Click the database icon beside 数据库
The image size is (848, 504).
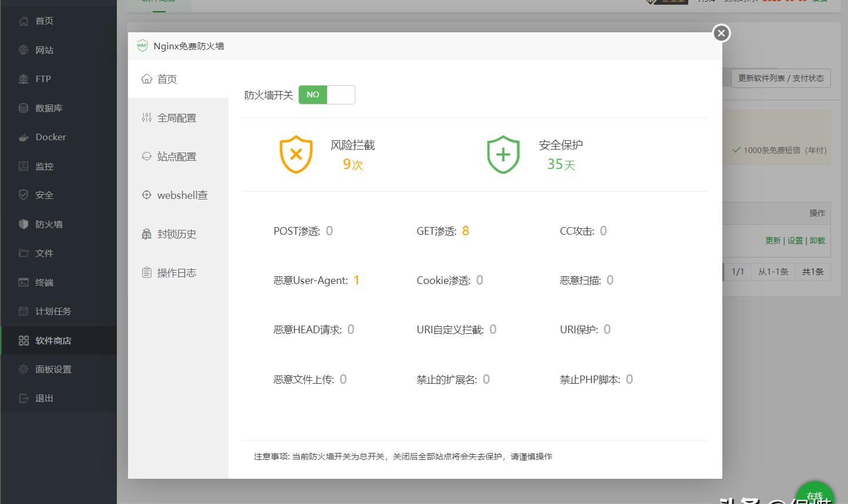[23, 108]
